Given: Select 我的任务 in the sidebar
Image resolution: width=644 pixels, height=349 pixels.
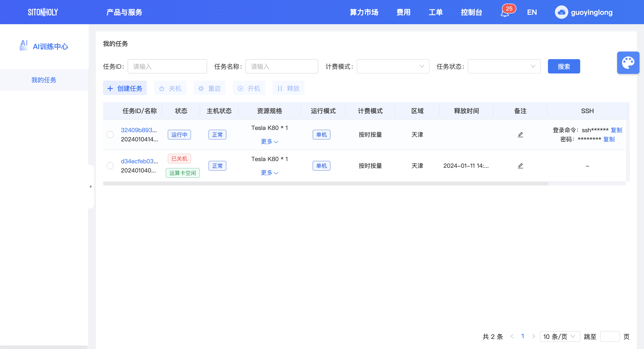Looking at the screenshot, I should 44,80.
